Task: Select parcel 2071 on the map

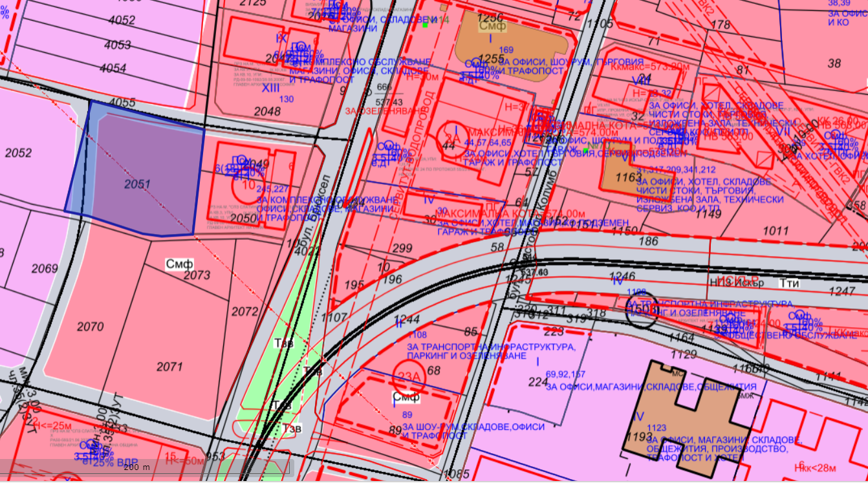Action: [x=169, y=367]
